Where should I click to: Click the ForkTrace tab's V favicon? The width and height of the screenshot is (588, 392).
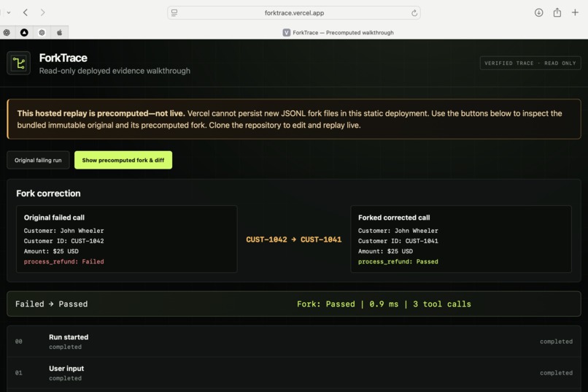point(287,33)
